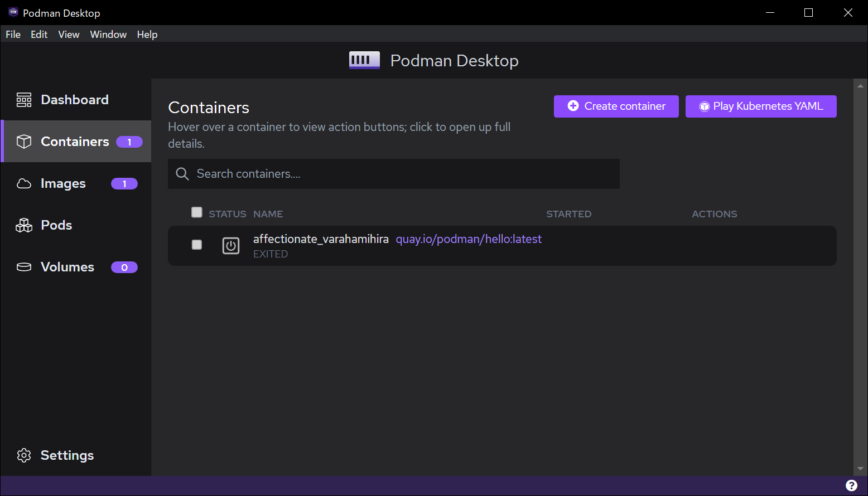Check the affectionate_varahamihira container checkbox
Screen dimensions: 868x496
coord(197,245)
